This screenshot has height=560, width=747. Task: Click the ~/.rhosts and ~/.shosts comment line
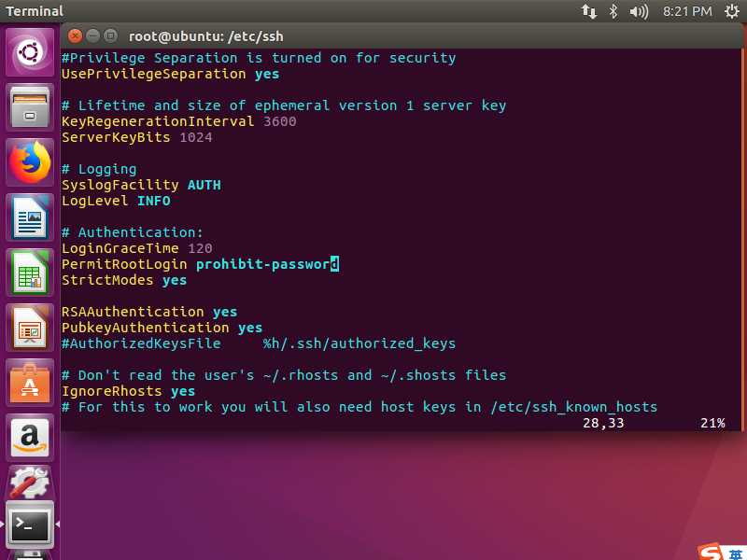tap(284, 375)
